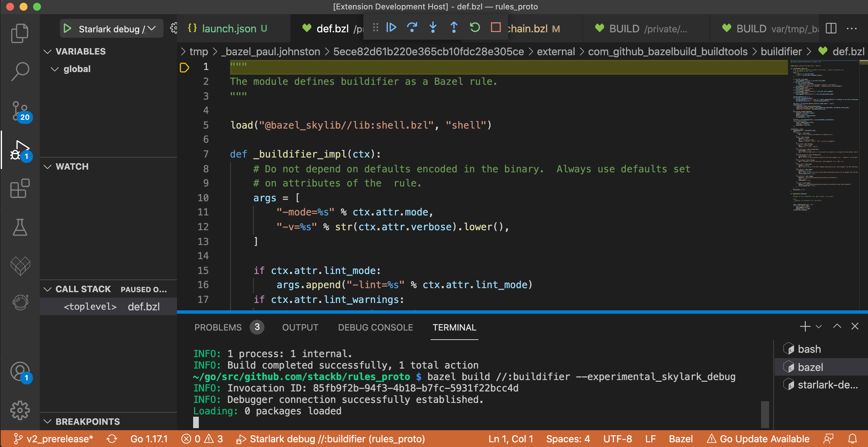The height and width of the screenshot is (447, 868).
Task: Click the debug Continue button
Action: click(391, 27)
